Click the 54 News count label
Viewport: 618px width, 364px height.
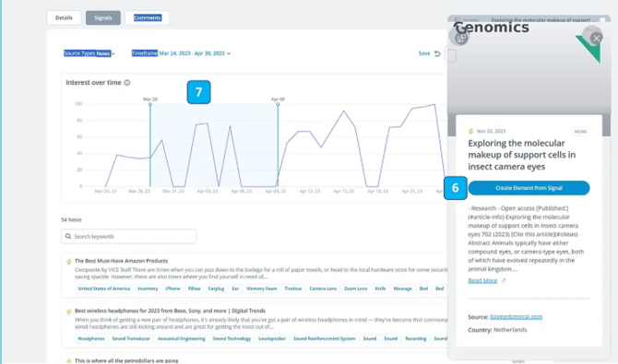tap(71, 220)
